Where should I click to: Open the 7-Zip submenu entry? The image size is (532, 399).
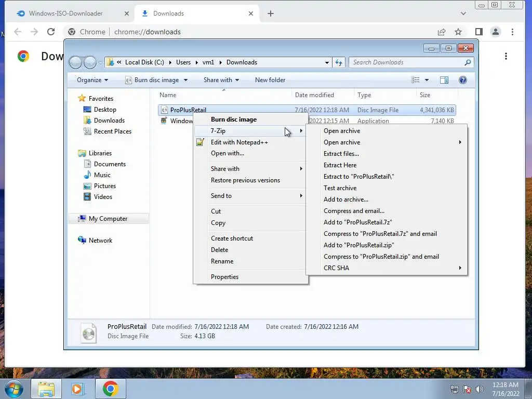250,130
